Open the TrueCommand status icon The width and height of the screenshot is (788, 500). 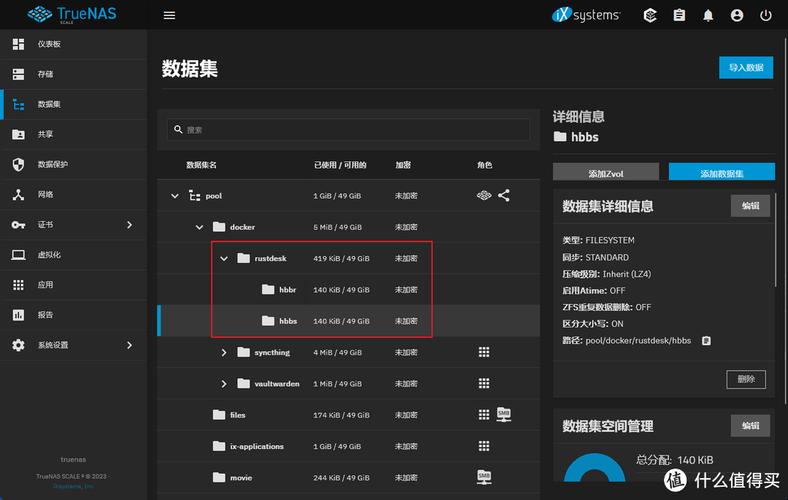click(x=650, y=15)
